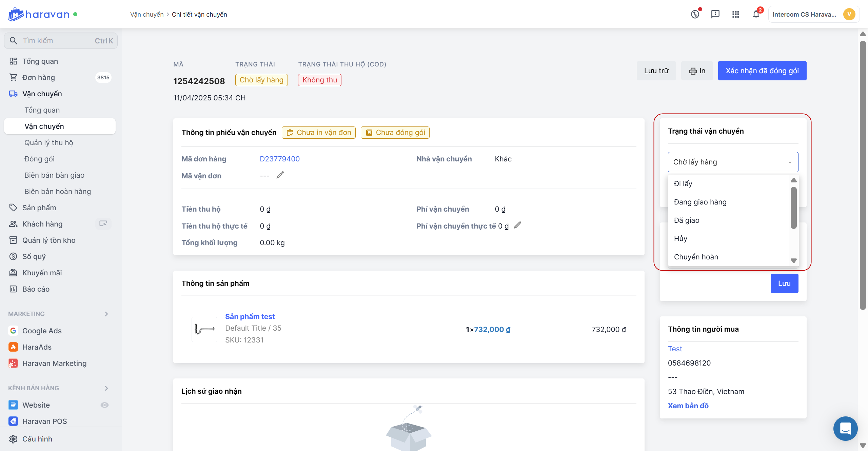Toggle the Website eye visibility icon
This screenshot has width=868, height=451.
(104, 405)
